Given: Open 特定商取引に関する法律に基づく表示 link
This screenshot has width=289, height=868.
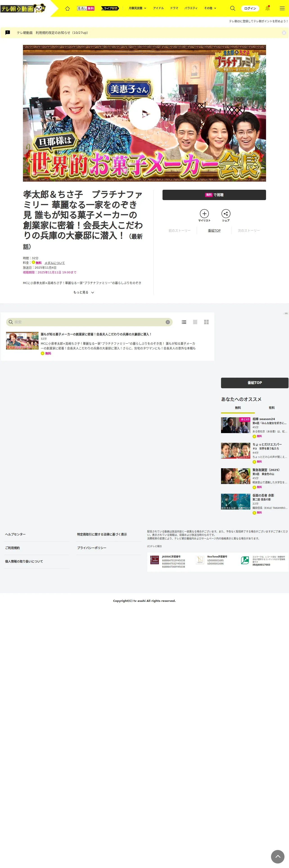Looking at the screenshot, I should 102,535.
